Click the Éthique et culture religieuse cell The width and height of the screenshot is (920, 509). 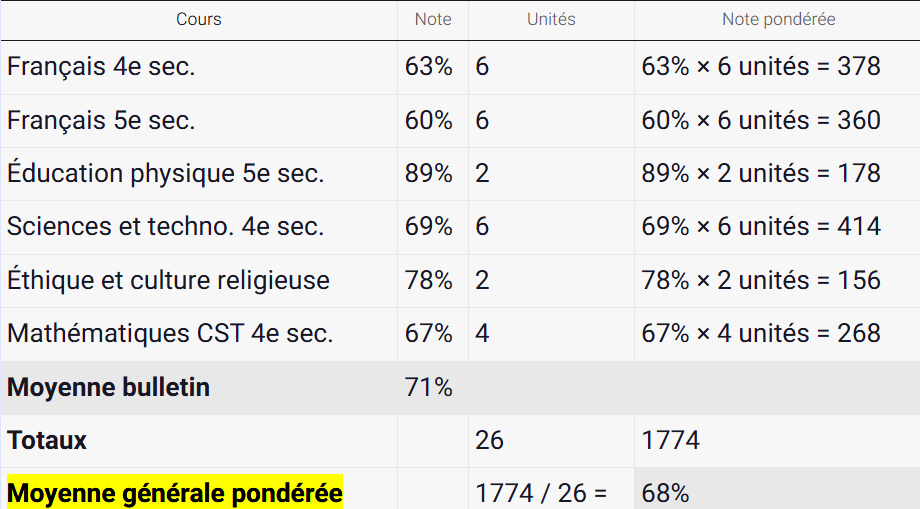(168, 281)
